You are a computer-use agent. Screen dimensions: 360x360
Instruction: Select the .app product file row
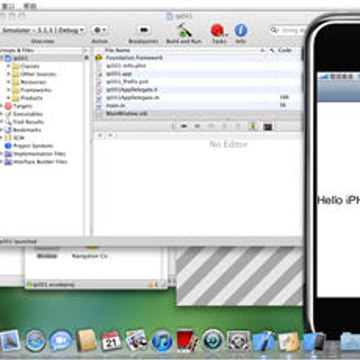pos(199,74)
